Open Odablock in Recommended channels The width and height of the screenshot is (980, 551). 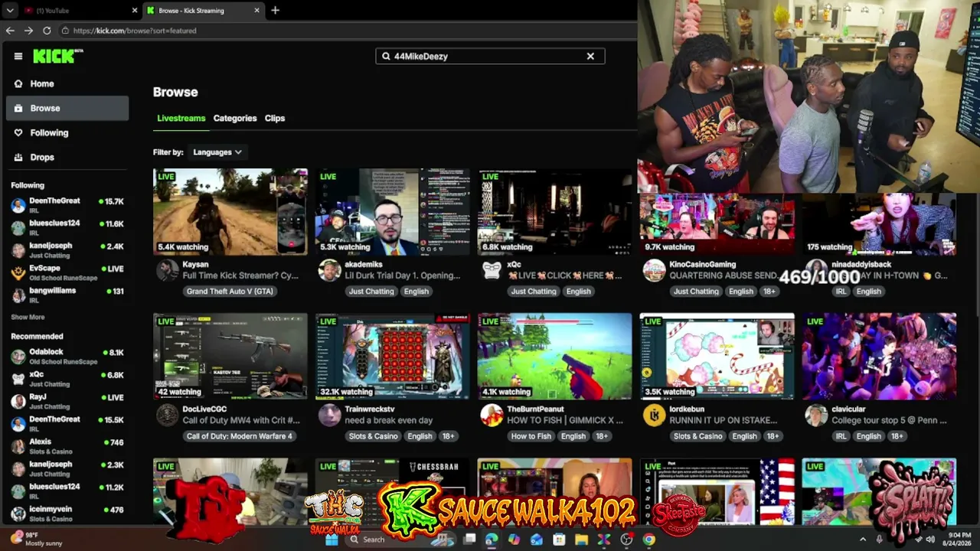[x=67, y=356]
